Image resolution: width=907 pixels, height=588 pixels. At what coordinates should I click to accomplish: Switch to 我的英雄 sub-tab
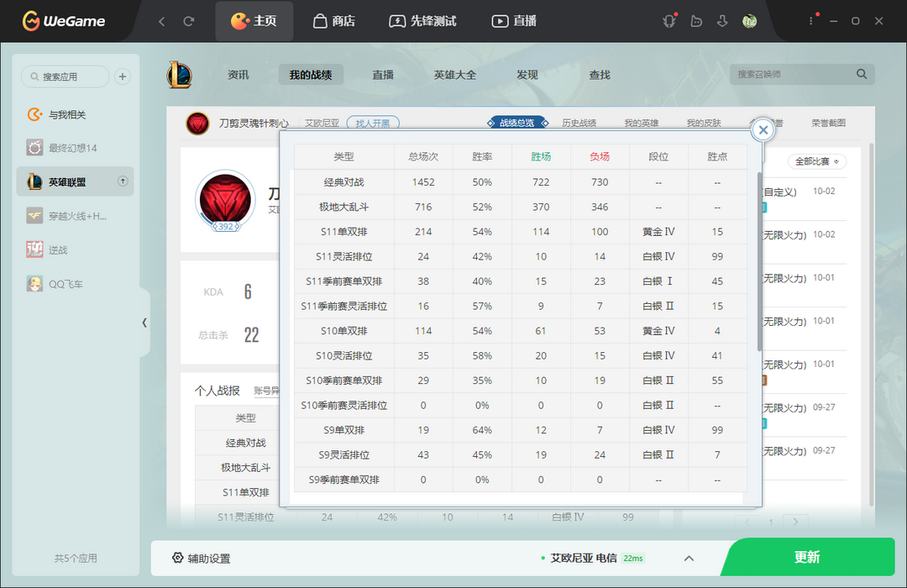(x=642, y=123)
